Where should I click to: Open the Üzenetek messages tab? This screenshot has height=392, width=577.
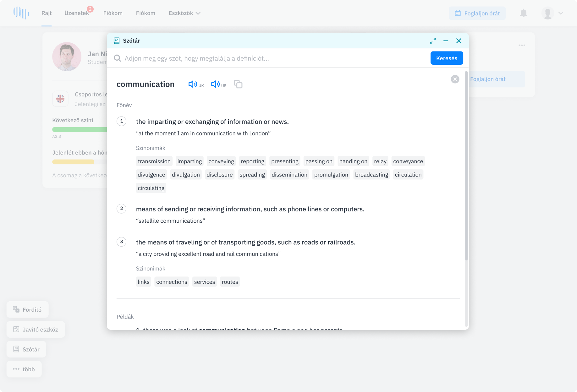77,13
